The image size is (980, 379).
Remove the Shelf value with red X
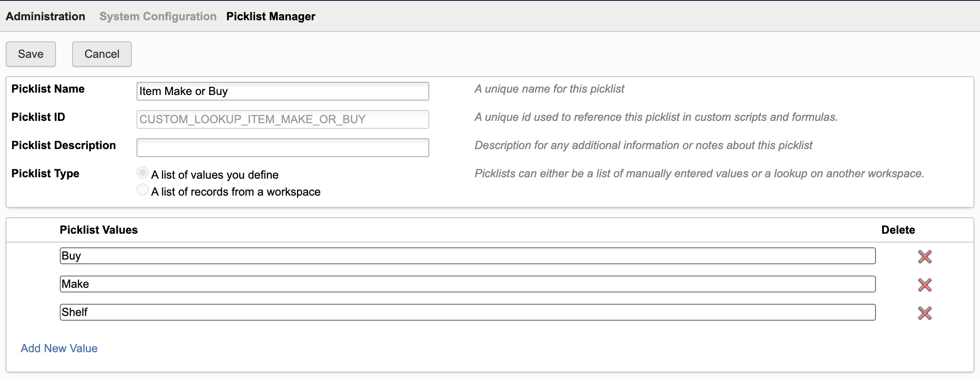[924, 313]
